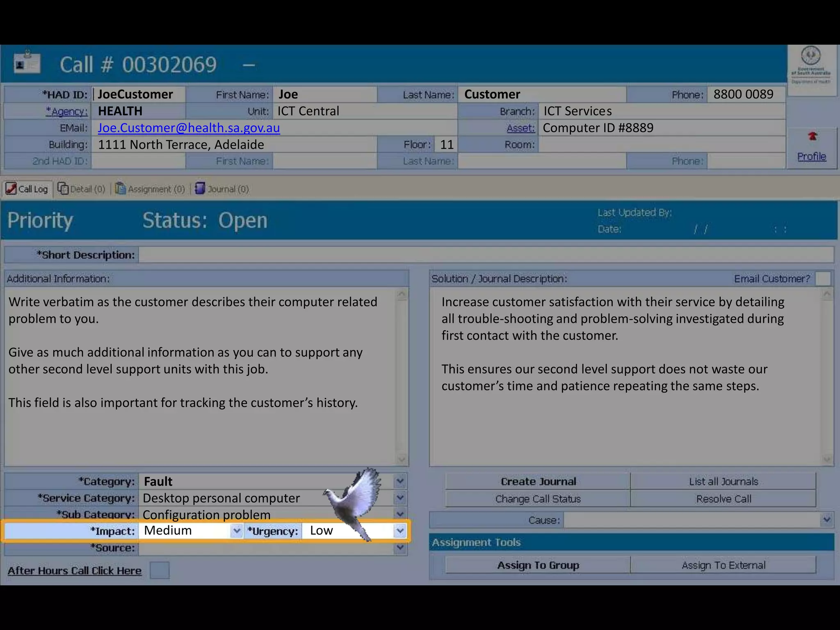Click the Call Log notepad icon
The image size is (840, 630).
[x=11, y=189]
